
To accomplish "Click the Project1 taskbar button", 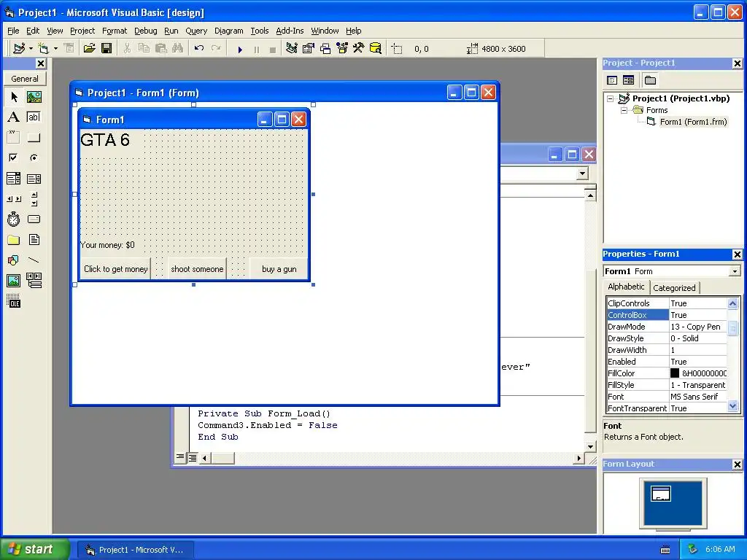I will [135, 550].
